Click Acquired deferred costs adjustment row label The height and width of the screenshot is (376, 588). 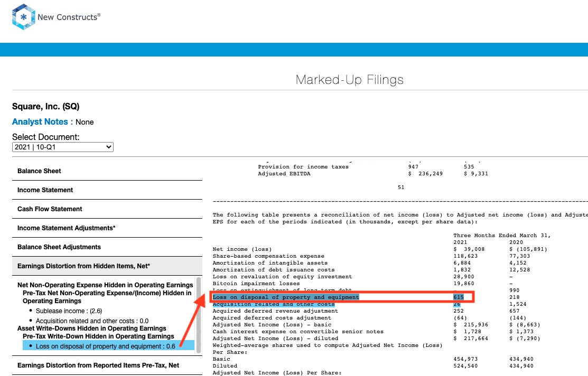[272, 318]
